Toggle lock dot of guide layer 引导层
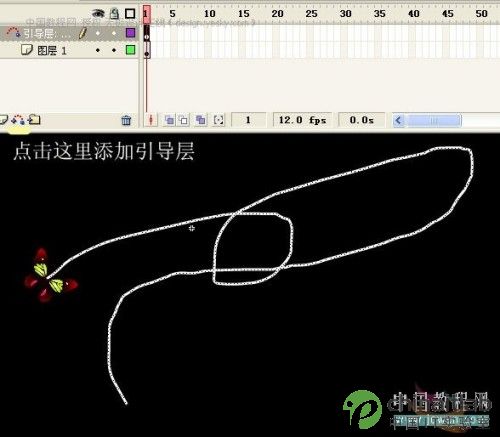 tap(114, 33)
